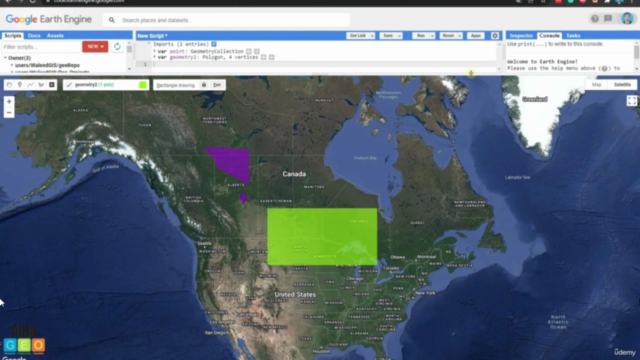Select the draw line tool

30,85
